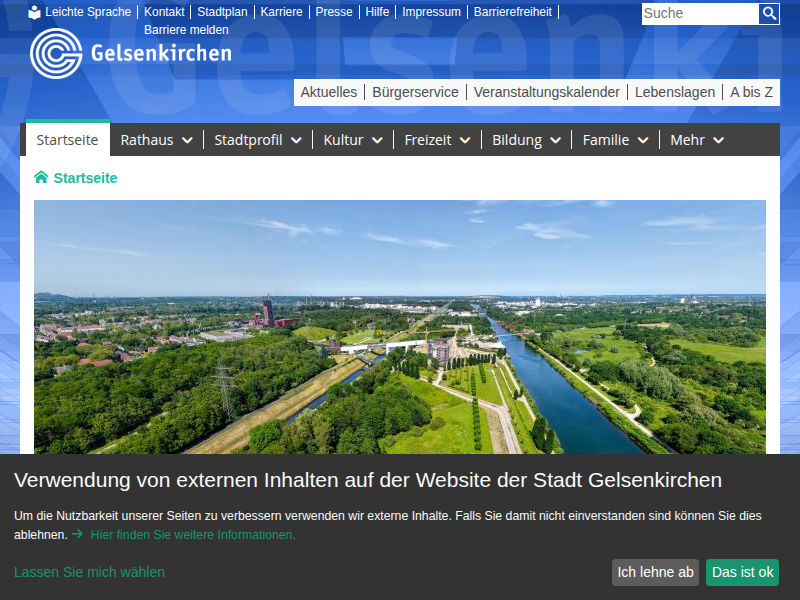Focus the Suche search field
This screenshot has width=800, height=600.
700,13
